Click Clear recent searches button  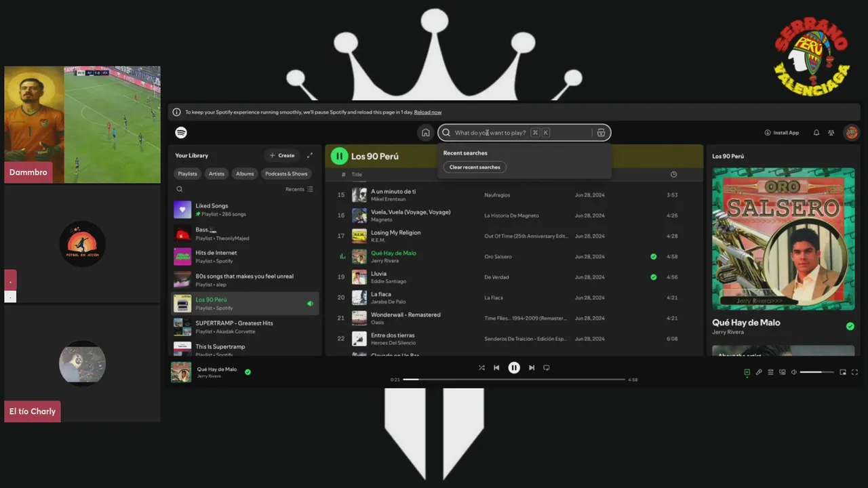[x=475, y=167]
